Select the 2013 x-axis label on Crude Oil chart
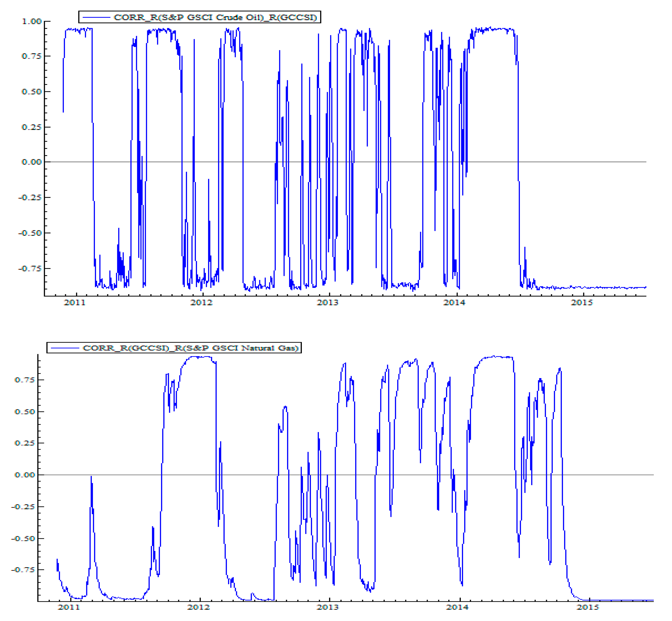The height and width of the screenshot is (621, 672). pyautogui.click(x=328, y=302)
